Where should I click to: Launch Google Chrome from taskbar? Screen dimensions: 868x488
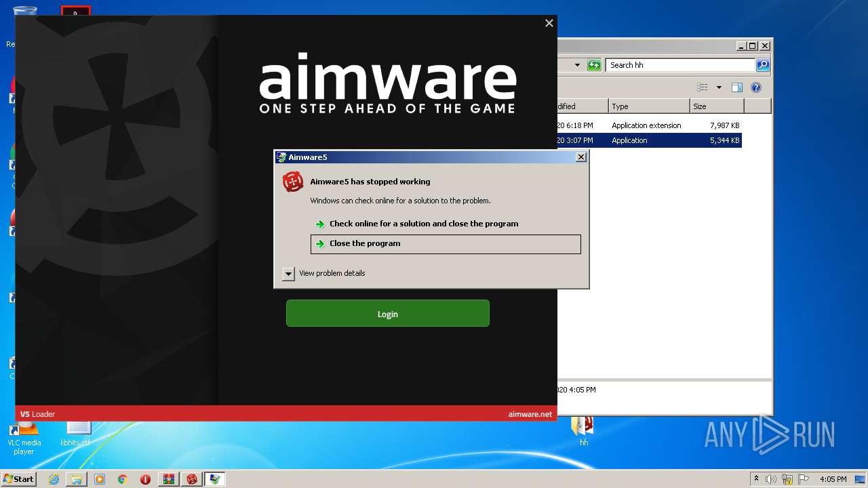(x=122, y=479)
